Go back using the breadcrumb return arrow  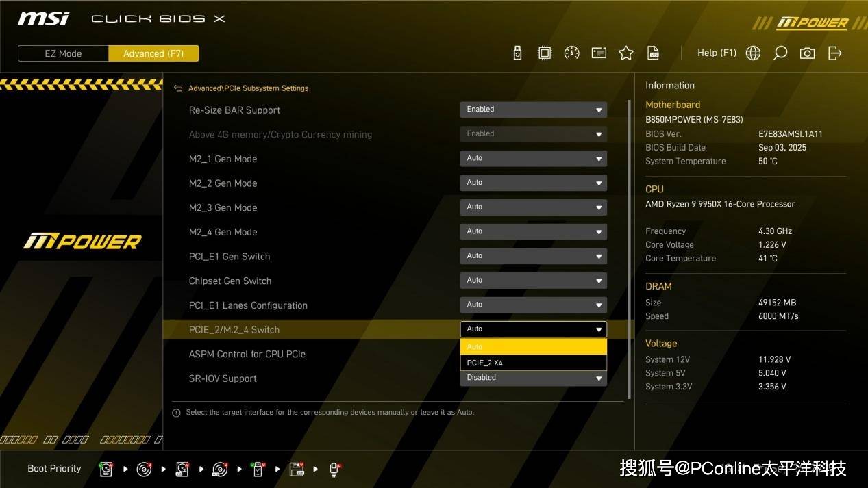click(178, 88)
